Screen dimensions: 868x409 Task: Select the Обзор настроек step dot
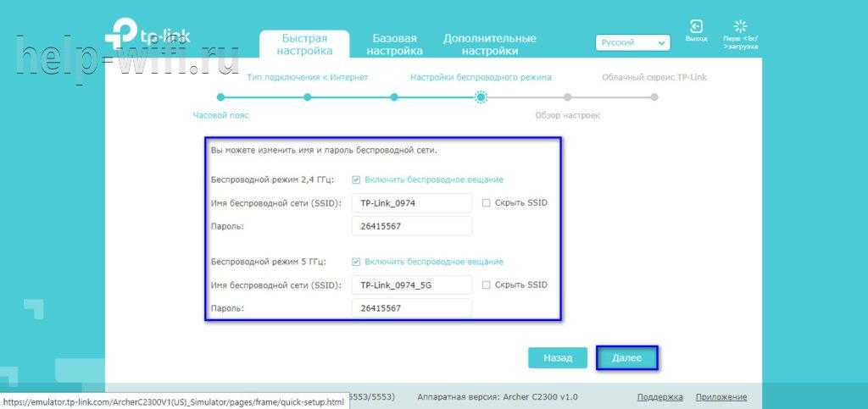(567, 97)
